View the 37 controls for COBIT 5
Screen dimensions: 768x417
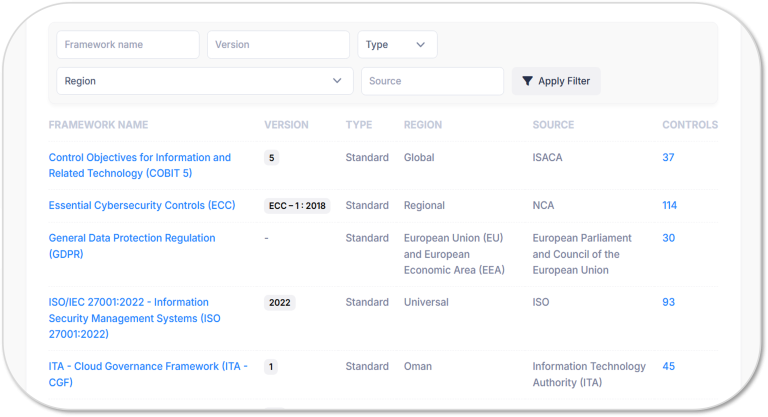point(668,157)
